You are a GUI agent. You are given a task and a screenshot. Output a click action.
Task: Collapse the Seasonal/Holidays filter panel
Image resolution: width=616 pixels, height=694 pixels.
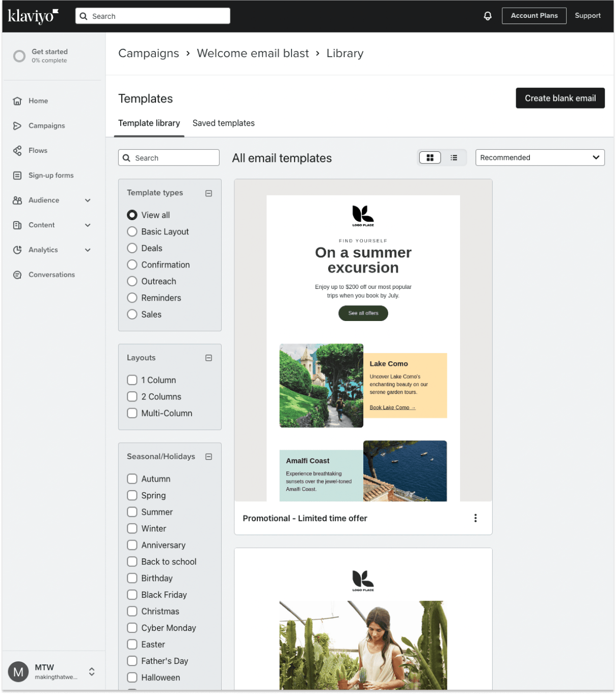[208, 457]
